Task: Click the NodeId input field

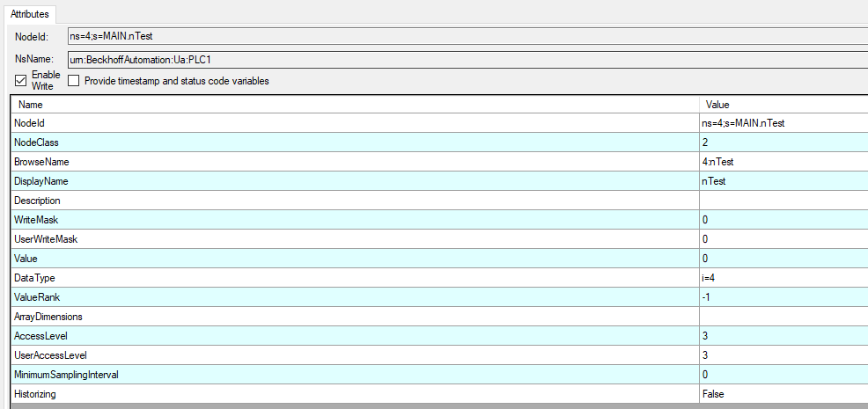Action: pyautogui.click(x=467, y=36)
